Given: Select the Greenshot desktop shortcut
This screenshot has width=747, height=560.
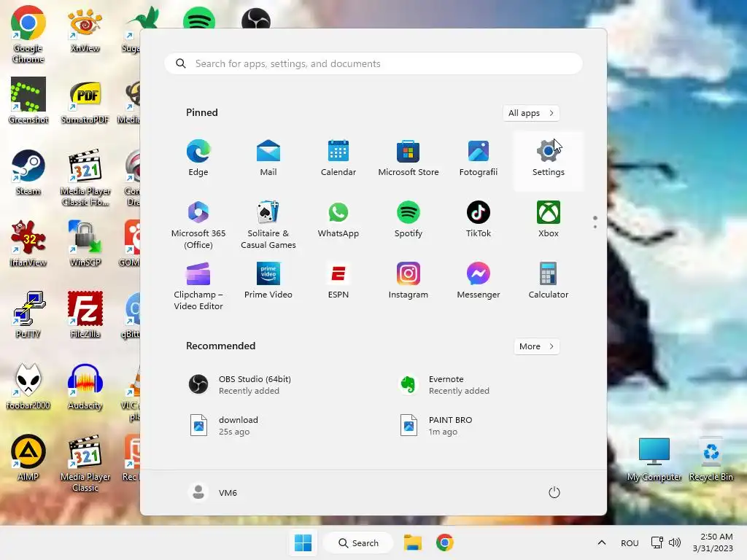Looking at the screenshot, I should coord(28,101).
